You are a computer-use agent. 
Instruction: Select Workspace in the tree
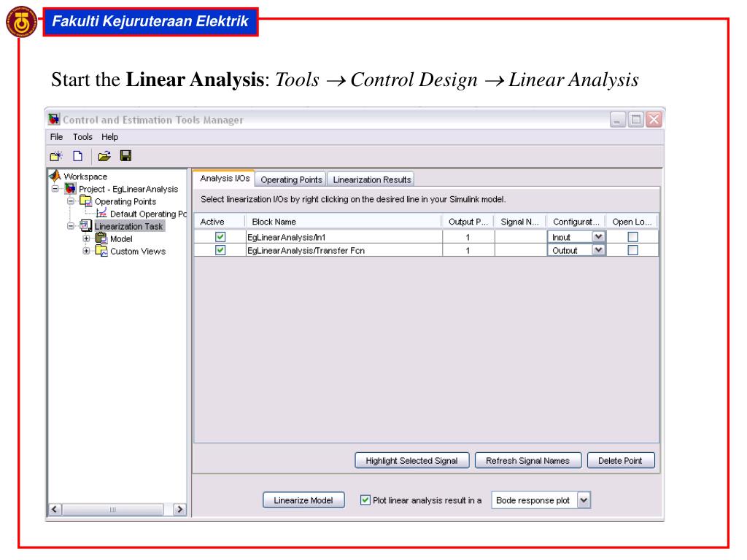pyautogui.click(x=85, y=176)
